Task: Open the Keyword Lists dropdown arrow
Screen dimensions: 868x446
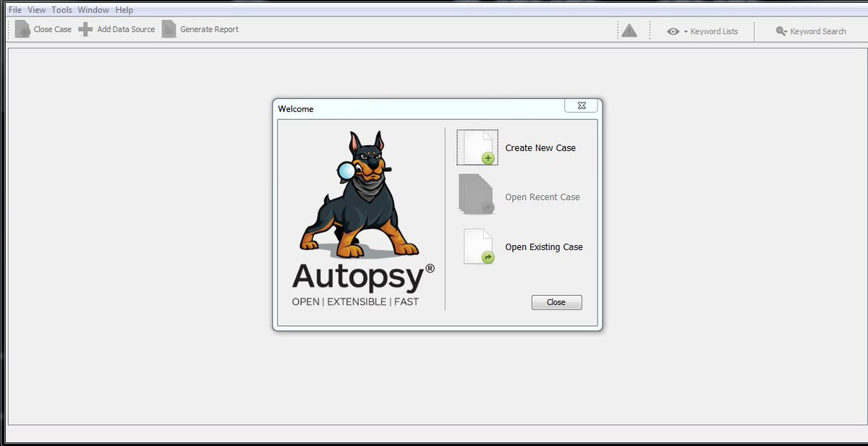Action: coord(686,31)
